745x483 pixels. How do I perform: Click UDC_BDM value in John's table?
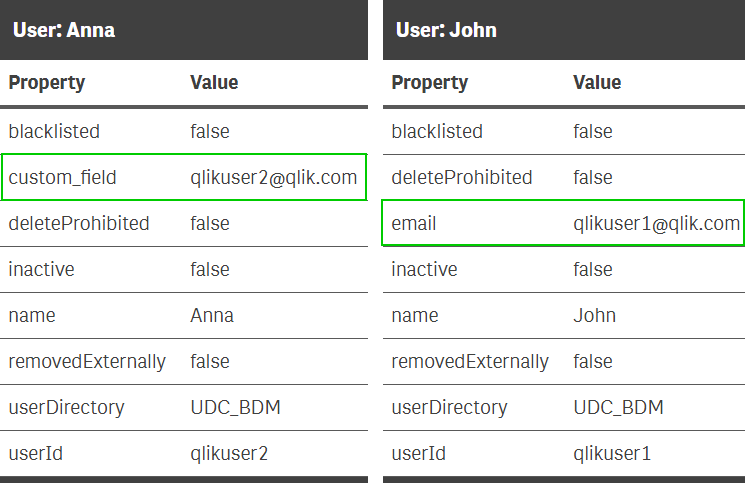(618, 408)
